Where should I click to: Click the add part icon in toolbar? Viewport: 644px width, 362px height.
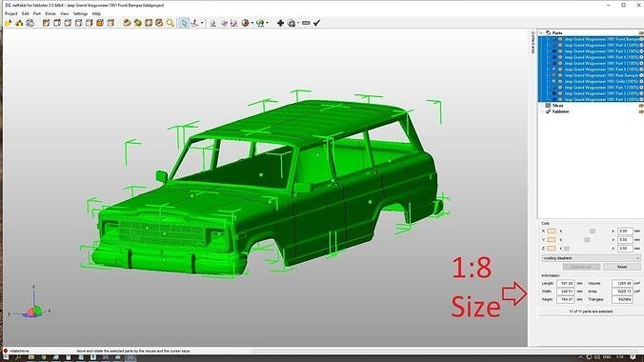point(19,23)
